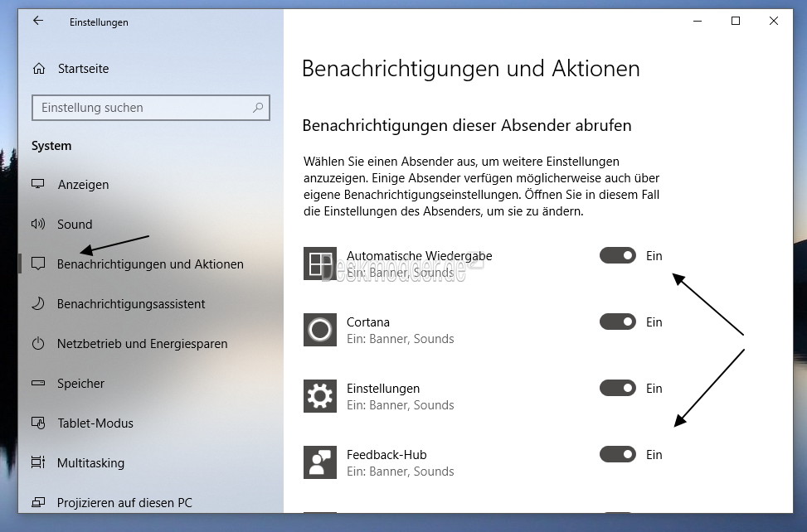Viewport: 807px width, 532px height.
Task: Click the Startseite home icon
Action: click(x=39, y=68)
